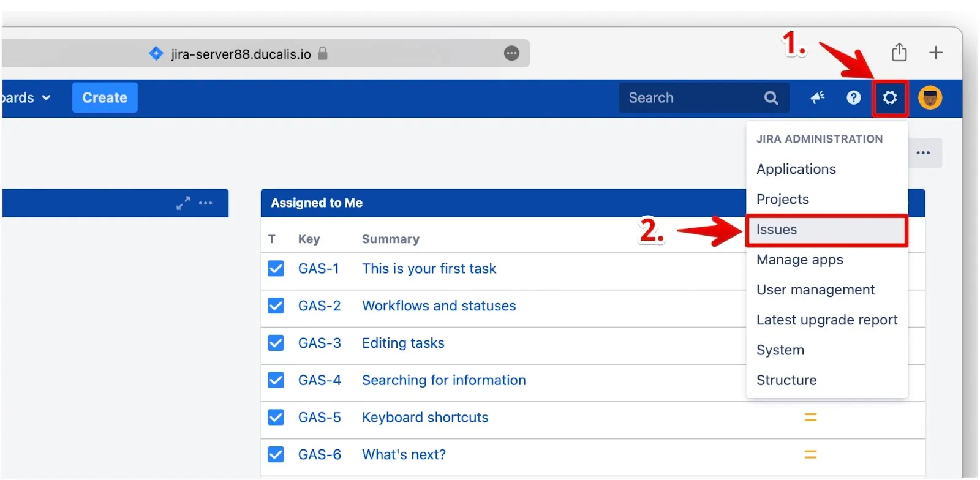Select Structure in administration menu
Image resolution: width=980 pixels, height=480 pixels.
coord(826,380)
